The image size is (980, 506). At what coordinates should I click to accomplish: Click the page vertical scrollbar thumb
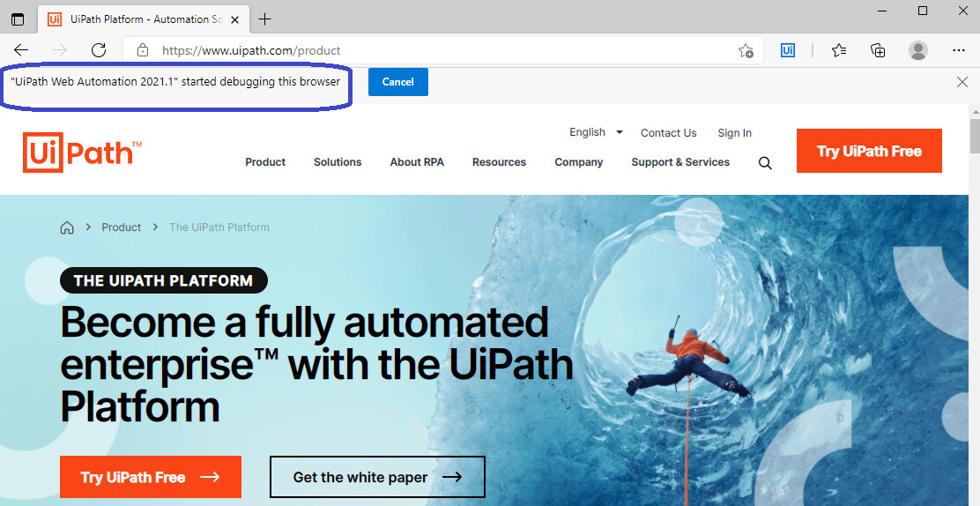975,137
